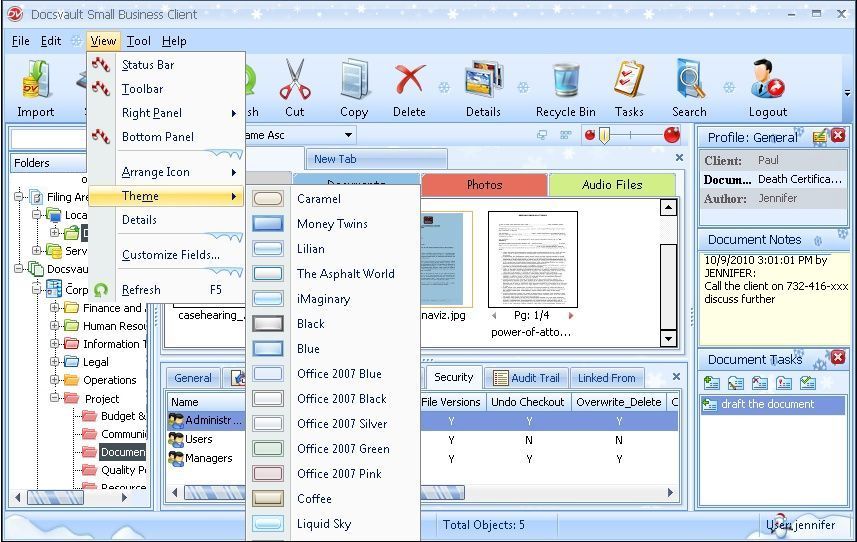
Task: Click the edit profile icon next to Profile: General
Action: click(x=819, y=137)
